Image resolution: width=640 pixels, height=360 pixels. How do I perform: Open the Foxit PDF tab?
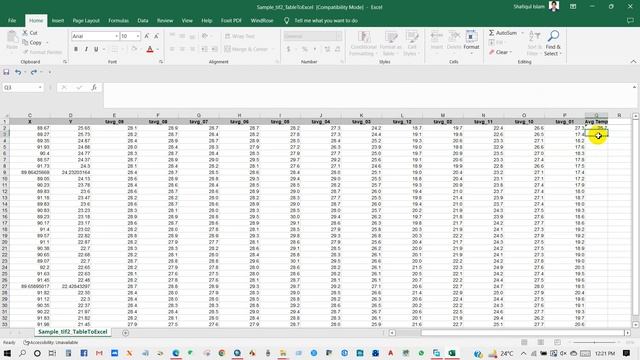click(231, 20)
